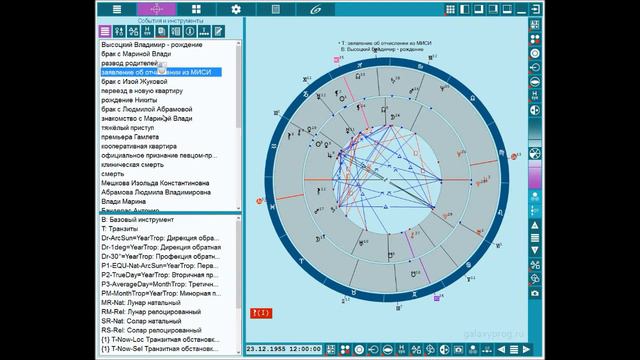The width and height of the screenshot is (640, 360).
Task: Click the purple gradient slider in right sidebar
Action: click(x=535, y=174)
